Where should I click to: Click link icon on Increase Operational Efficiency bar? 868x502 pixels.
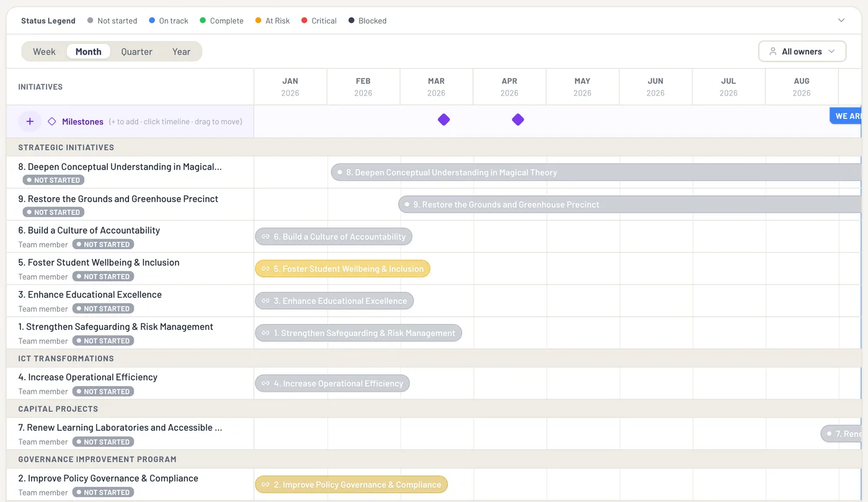tap(265, 384)
